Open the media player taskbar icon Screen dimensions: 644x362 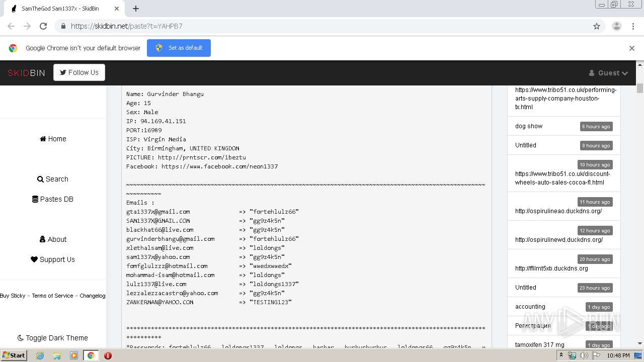click(x=74, y=355)
